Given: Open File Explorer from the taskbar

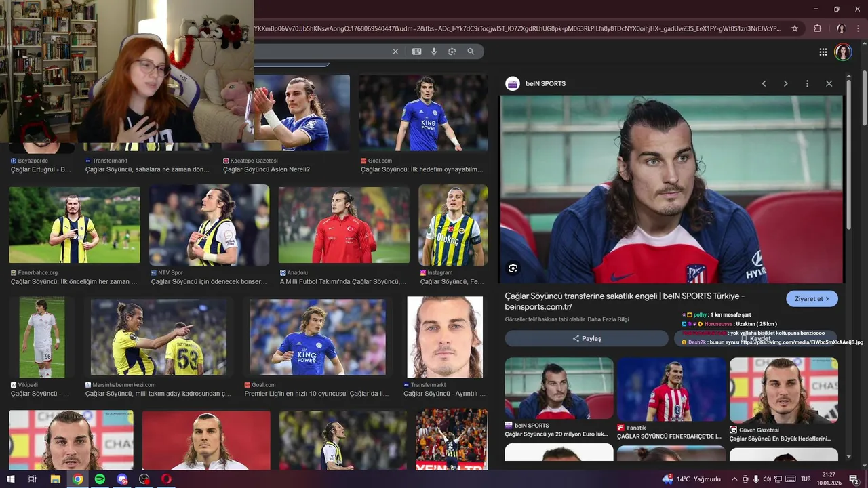Looking at the screenshot, I should (x=56, y=479).
